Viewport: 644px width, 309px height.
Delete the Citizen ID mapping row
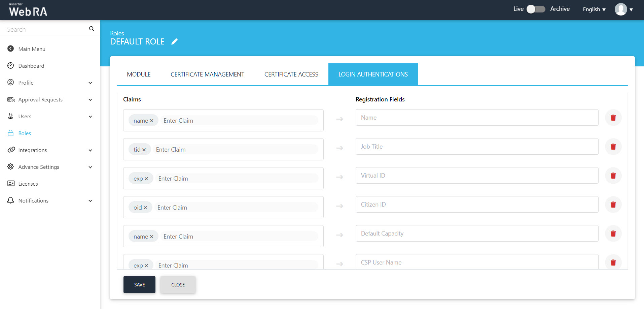coord(613,205)
